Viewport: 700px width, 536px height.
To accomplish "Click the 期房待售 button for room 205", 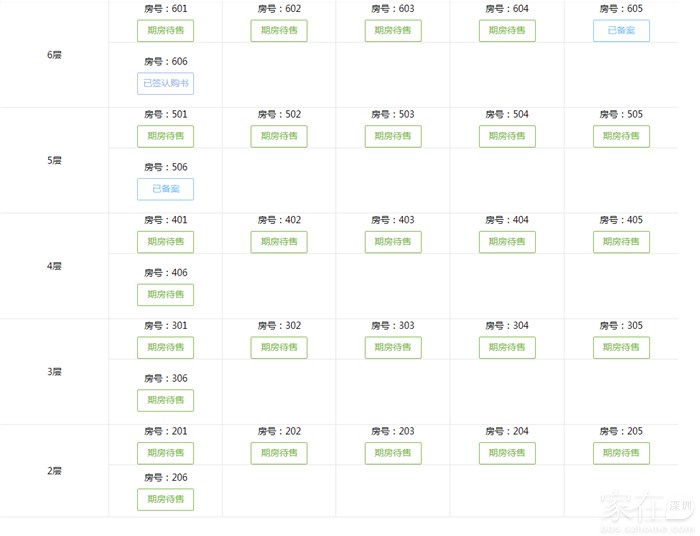I will tap(621, 453).
